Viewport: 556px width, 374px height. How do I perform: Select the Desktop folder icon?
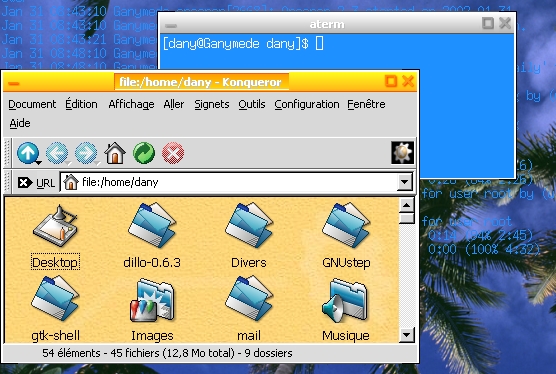point(55,225)
